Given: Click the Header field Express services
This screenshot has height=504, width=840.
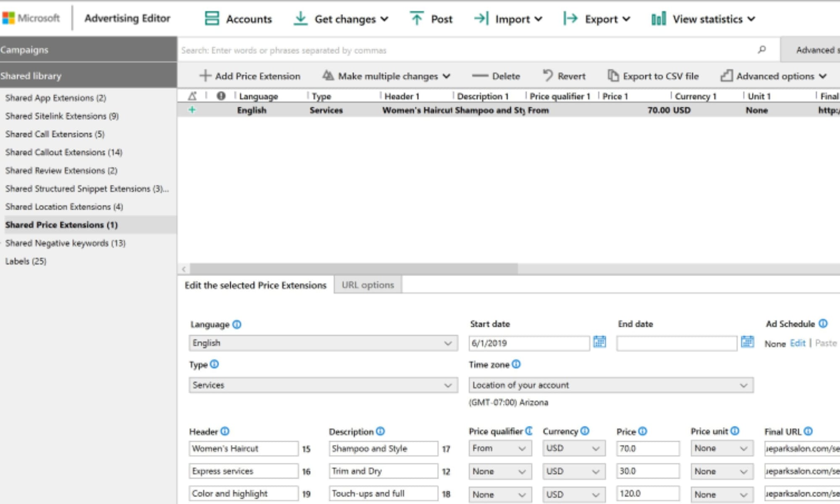Looking at the screenshot, I should point(244,471).
